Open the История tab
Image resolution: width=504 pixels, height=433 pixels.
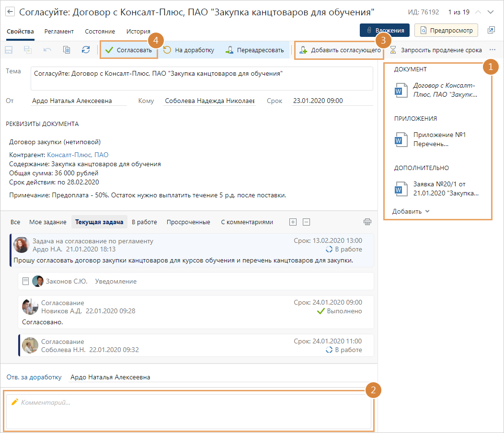[138, 31]
